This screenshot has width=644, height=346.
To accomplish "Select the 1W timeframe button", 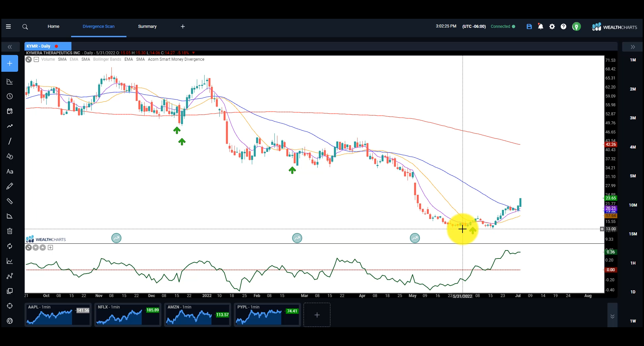I will (633, 321).
